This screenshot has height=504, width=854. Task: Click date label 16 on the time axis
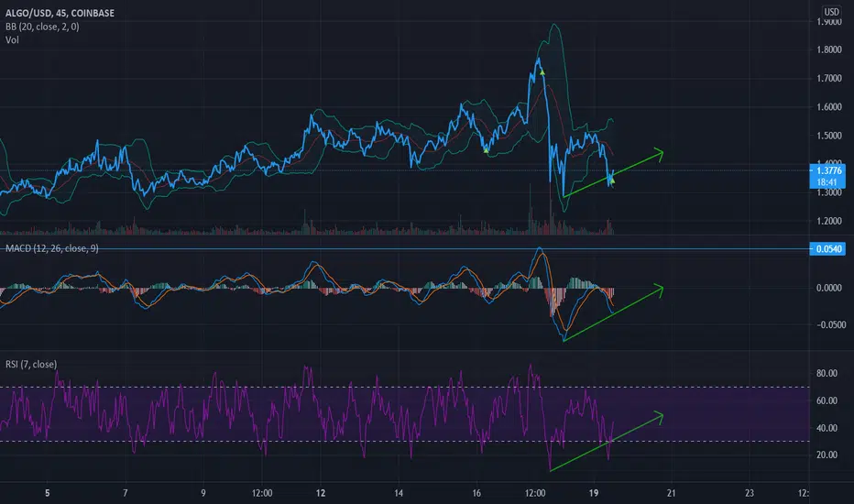coord(476,493)
